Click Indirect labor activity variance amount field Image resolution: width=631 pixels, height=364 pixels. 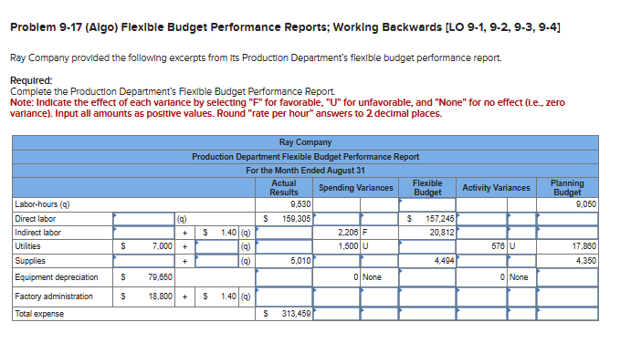click(481, 233)
